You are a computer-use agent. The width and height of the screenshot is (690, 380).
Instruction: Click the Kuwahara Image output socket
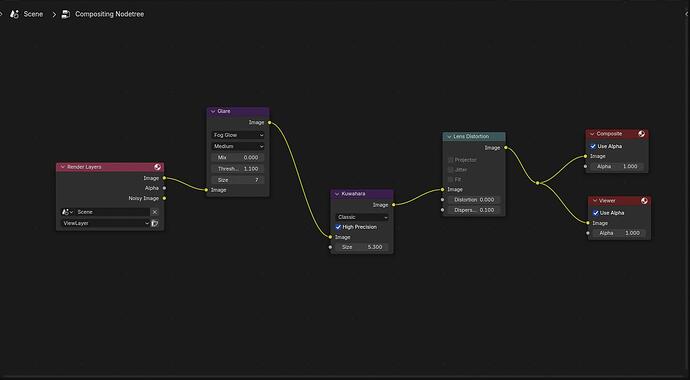pyautogui.click(x=393, y=205)
